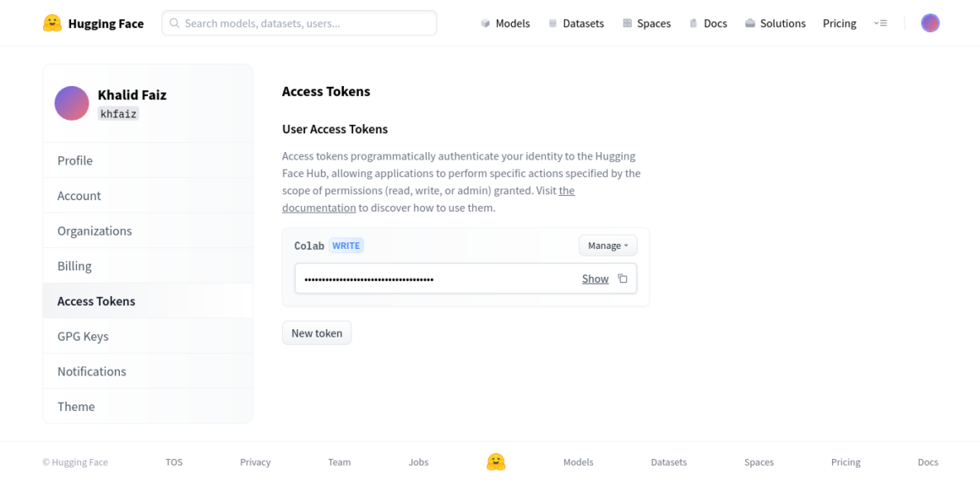This screenshot has height=487, width=980.
Task: Copy the Colab token with copy icon
Action: tap(623, 279)
